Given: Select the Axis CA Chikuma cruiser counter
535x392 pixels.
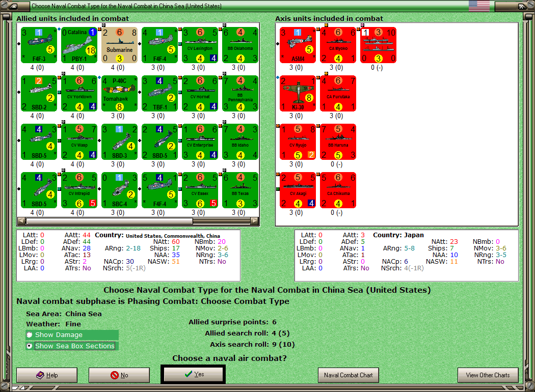Looking at the screenshot, I should (338, 190).
